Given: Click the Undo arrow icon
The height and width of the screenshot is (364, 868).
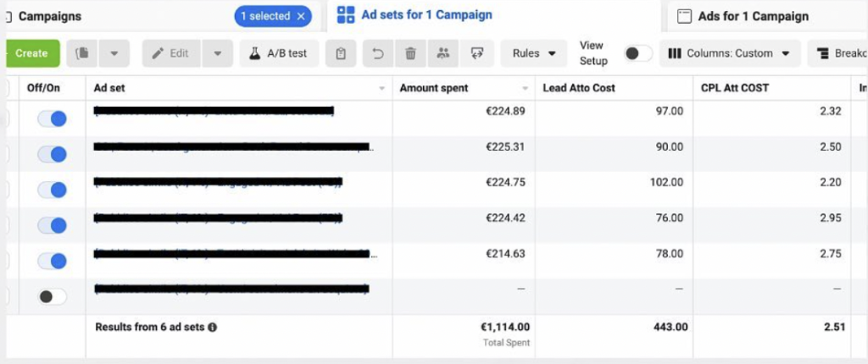Looking at the screenshot, I should (x=379, y=53).
